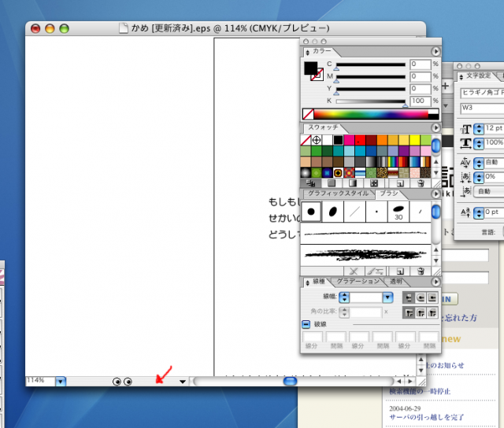
Task: Select the 30 pt oval calligraphic brush
Action: click(x=398, y=211)
